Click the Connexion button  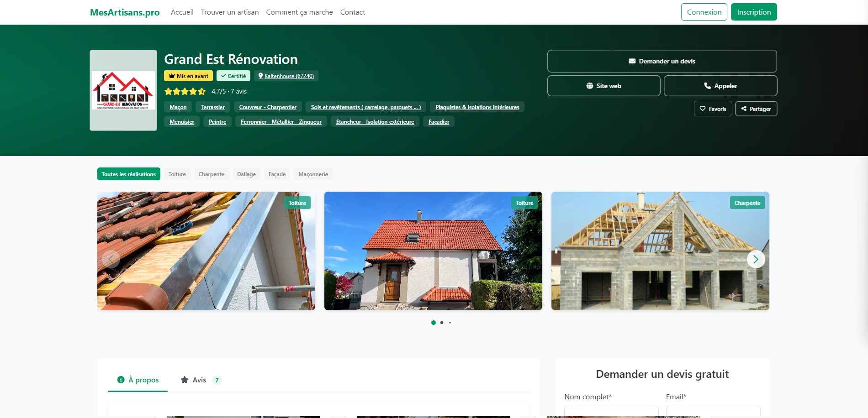point(704,12)
